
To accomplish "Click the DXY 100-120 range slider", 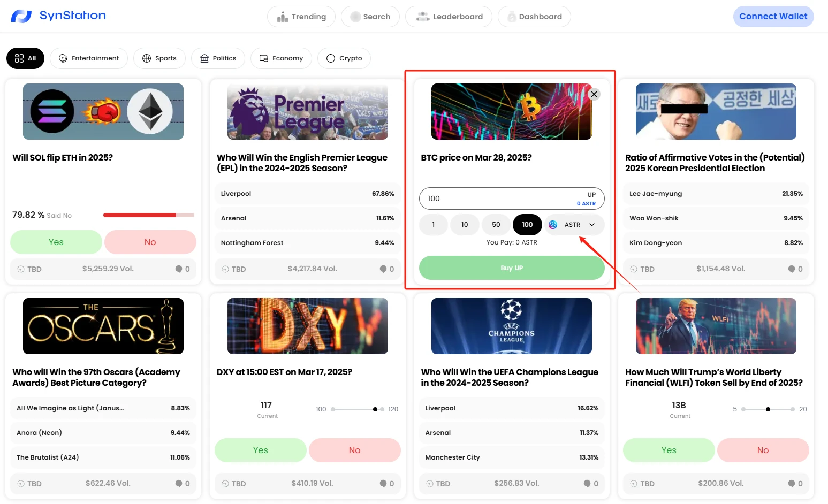I will pyautogui.click(x=357, y=409).
